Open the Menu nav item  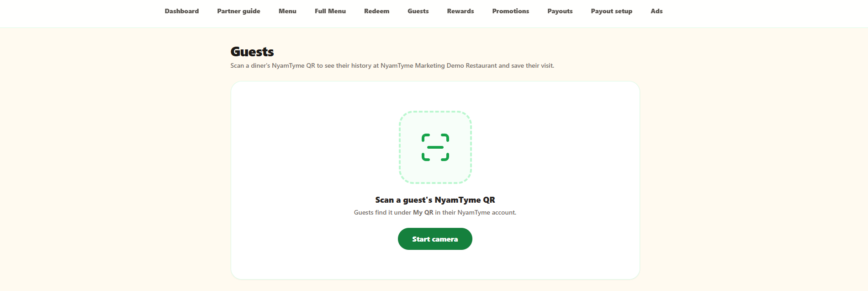(x=287, y=11)
